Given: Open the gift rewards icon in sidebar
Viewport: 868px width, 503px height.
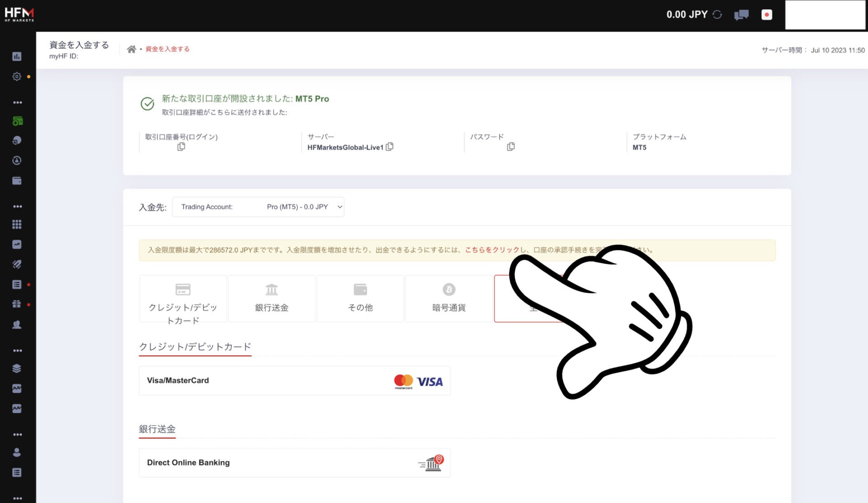Looking at the screenshot, I should tap(17, 304).
